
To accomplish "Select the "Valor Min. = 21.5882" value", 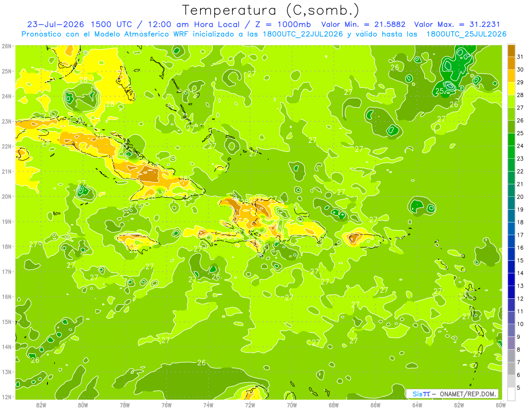I will coord(364,24).
